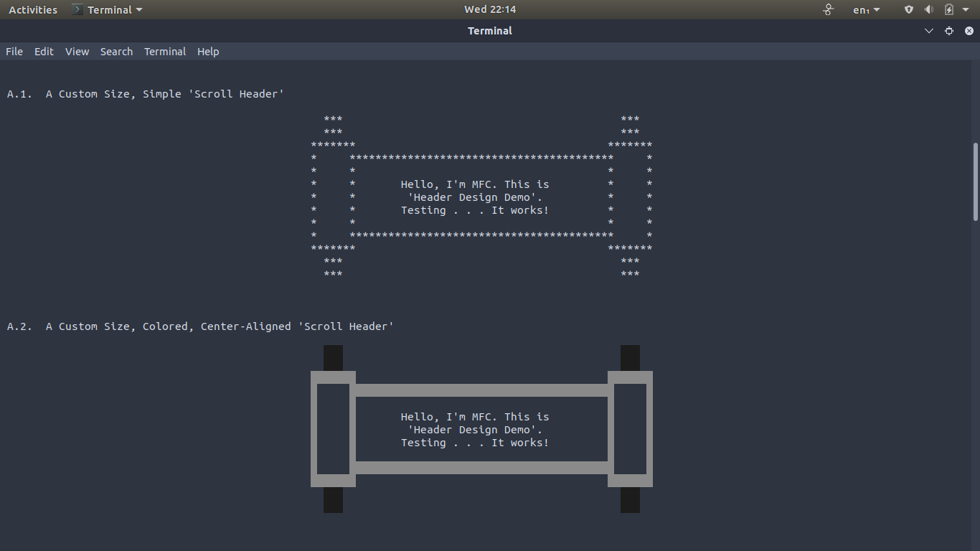Click the Activities button

tap(32, 9)
